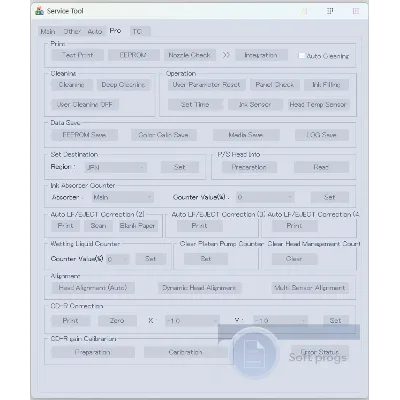Click Preparation in CD-R gain Calibration
The height and width of the screenshot is (400, 400).
(x=93, y=352)
